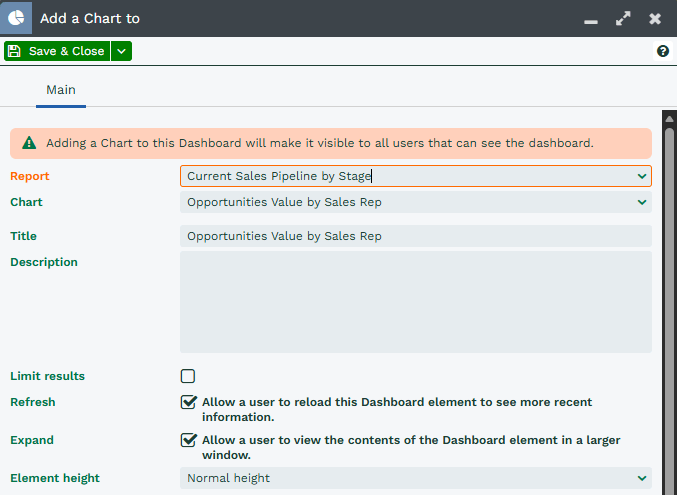677x495 pixels.
Task: Uncheck the Refresh reload checkbox
Action: [188, 402]
